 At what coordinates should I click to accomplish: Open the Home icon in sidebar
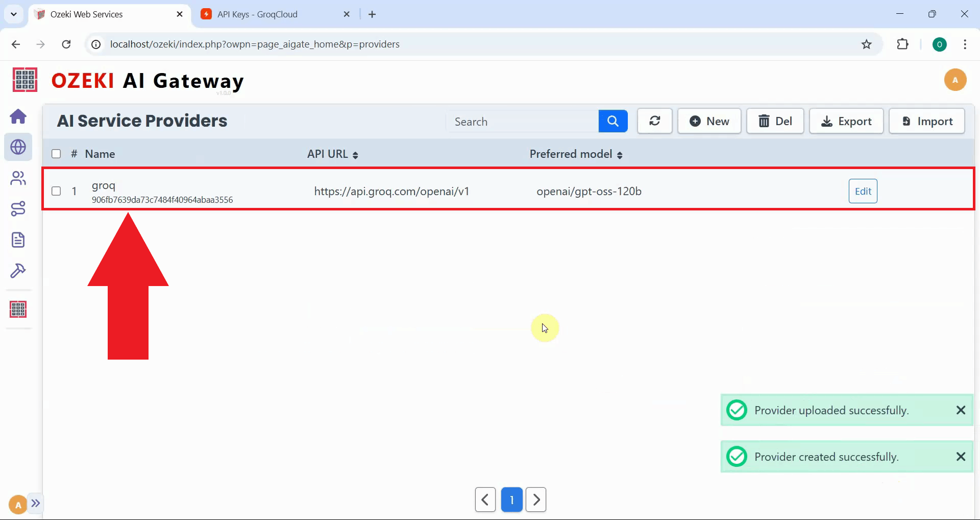click(x=18, y=116)
